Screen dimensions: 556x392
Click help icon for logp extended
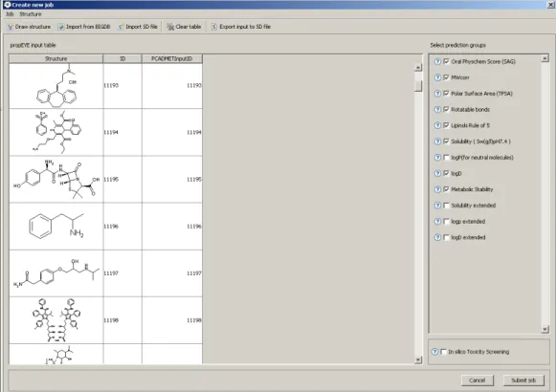click(437, 221)
